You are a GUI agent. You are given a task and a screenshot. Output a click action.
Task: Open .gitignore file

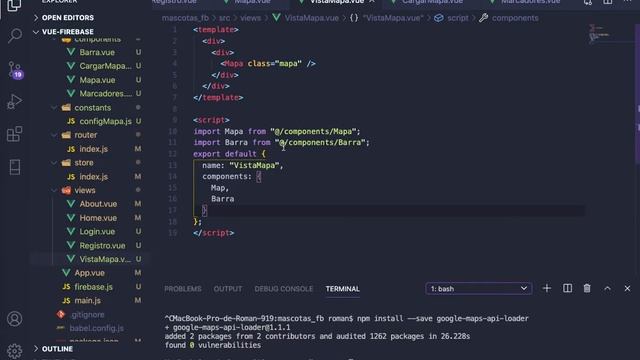pos(87,315)
